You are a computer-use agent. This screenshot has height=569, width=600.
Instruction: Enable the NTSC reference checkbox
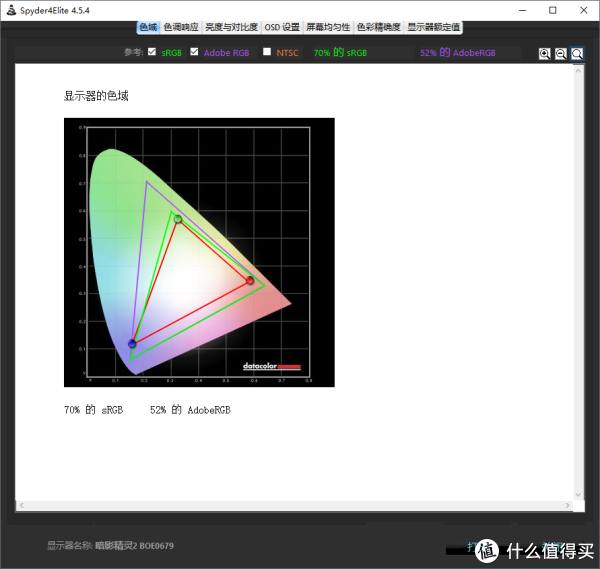click(267, 52)
